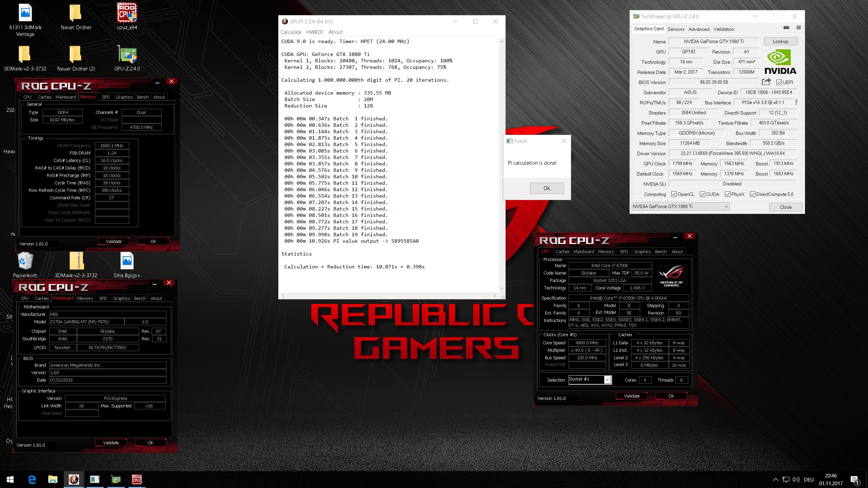Open the 3DMark-v2-3-3732 zip archive
Image resolution: width=868 pixels, height=488 pixels.
pyautogui.click(x=76, y=265)
